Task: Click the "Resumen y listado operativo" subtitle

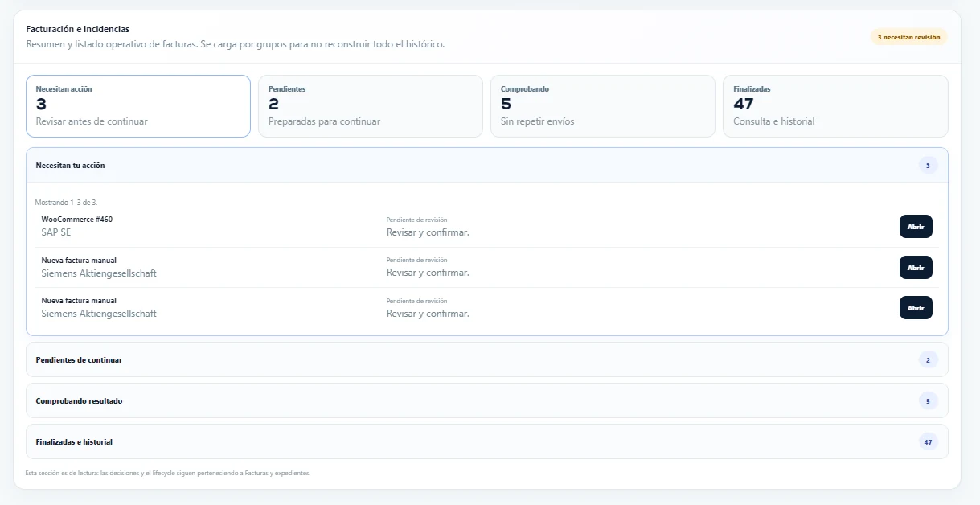Action: point(236,44)
